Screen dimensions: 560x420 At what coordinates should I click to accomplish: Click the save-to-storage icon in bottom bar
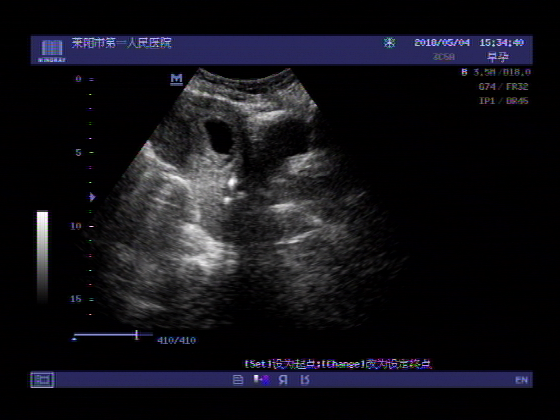coord(261,380)
